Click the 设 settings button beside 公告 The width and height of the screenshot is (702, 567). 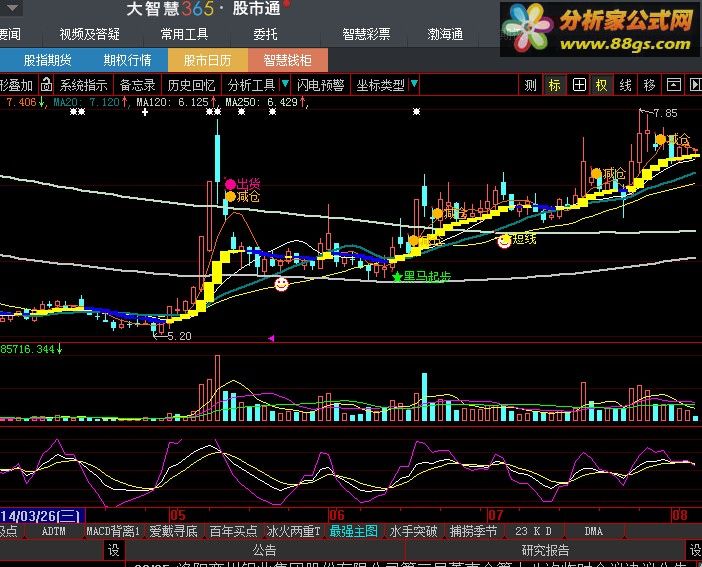[x=114, y=550]
